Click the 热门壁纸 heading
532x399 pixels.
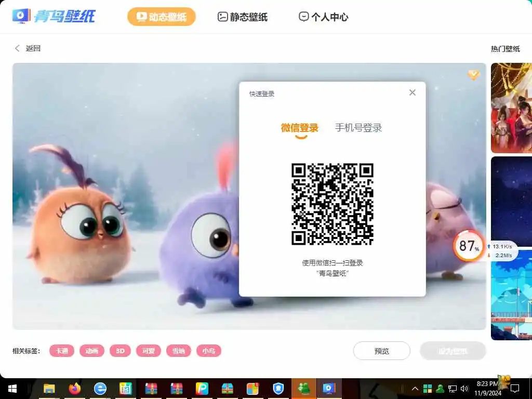tap(505, 49)
